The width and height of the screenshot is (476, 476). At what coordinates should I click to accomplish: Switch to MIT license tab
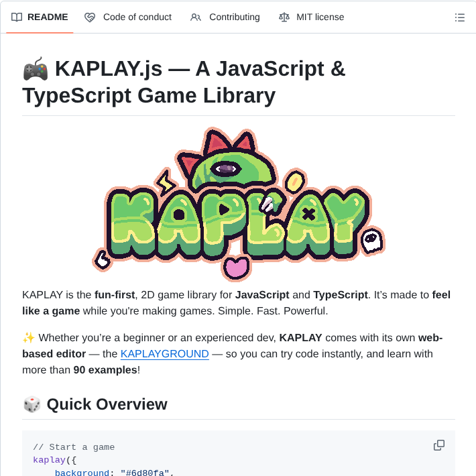click(x=312, y=17)
